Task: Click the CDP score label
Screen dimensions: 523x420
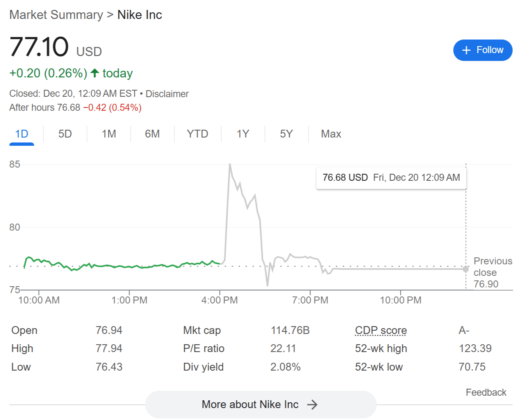Action: click(381, 331)
